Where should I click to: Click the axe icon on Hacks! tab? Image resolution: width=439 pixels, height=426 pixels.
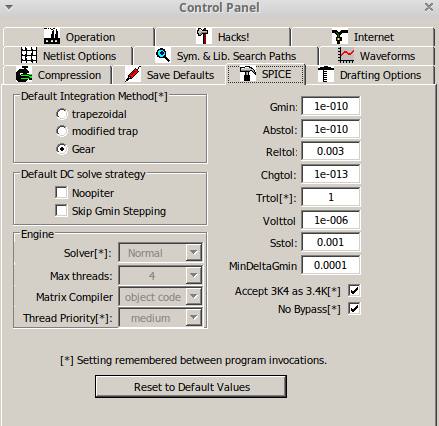pos(203,36)
